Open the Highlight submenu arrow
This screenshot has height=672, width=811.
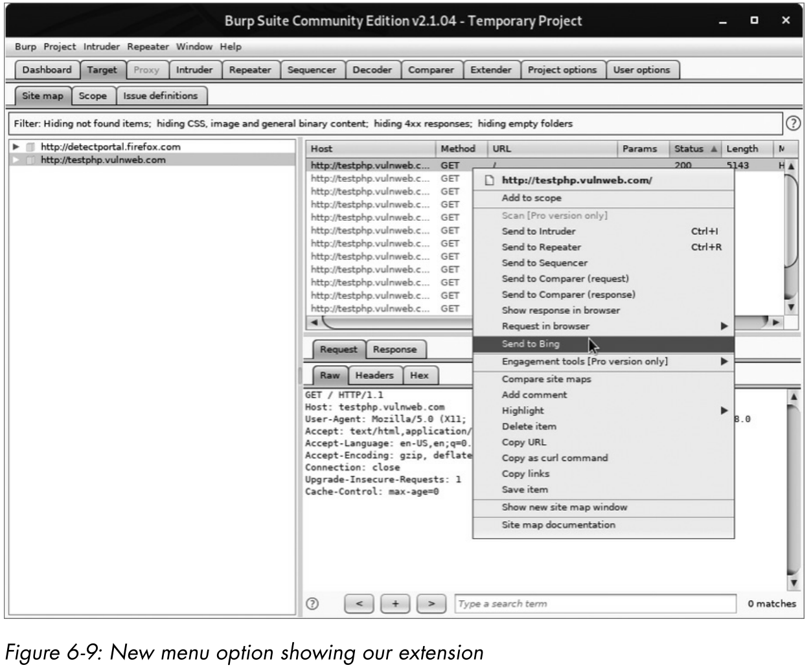724,410
